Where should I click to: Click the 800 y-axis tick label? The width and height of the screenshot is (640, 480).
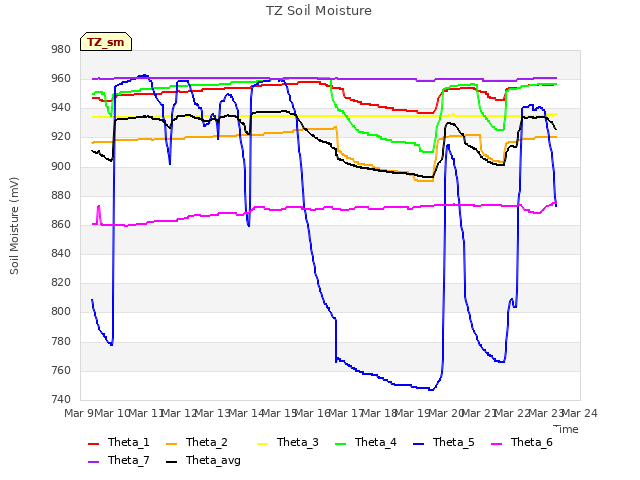coord(61,311)
